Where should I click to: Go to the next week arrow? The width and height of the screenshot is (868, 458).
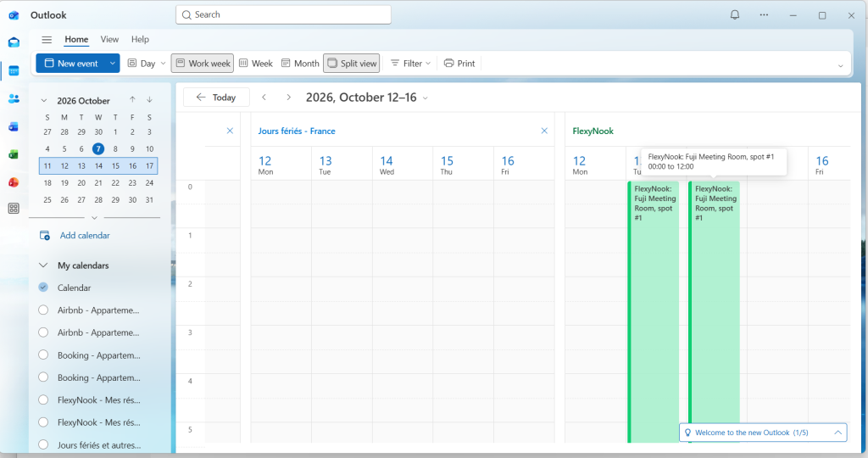click(288, 98)
